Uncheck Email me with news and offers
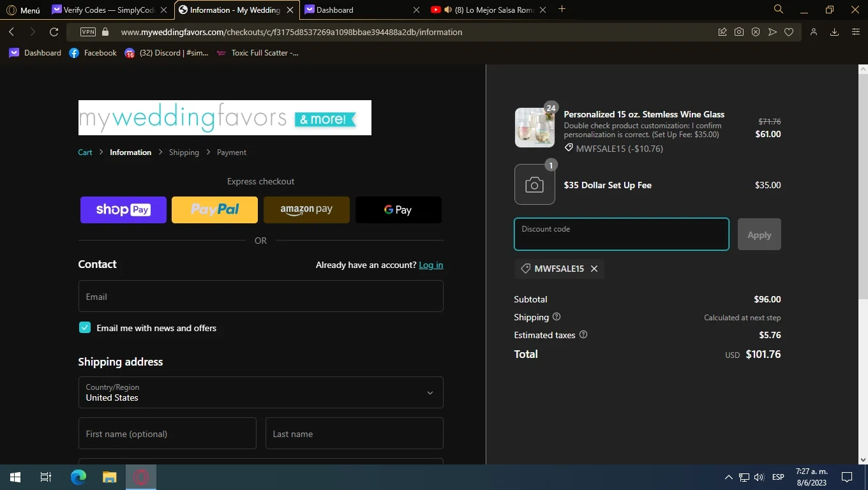Screen dimensions: 868x490 (85, 327)
